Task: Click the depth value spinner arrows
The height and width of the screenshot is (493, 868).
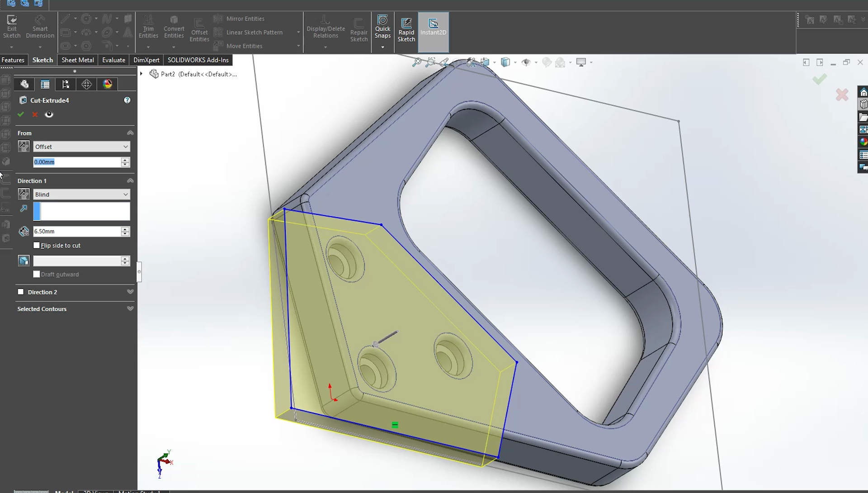Action: coord(125,231)
